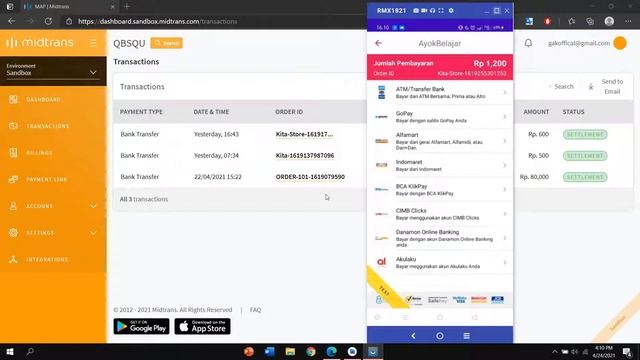Tap Android home navigation button
This screenshot has height=360, width=640.
440,336
